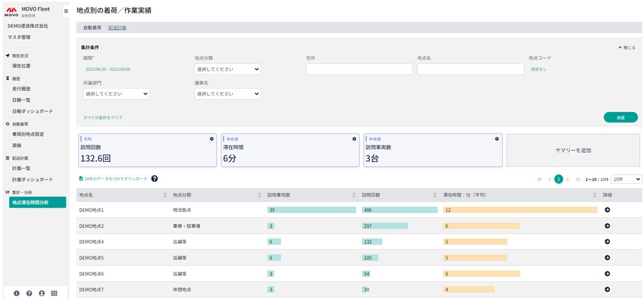Open the apps grid icon in sidebar footer
Image resolution: width=644 pixels, height=300 pixels.
pyautogui.click(x=54, y=293)
